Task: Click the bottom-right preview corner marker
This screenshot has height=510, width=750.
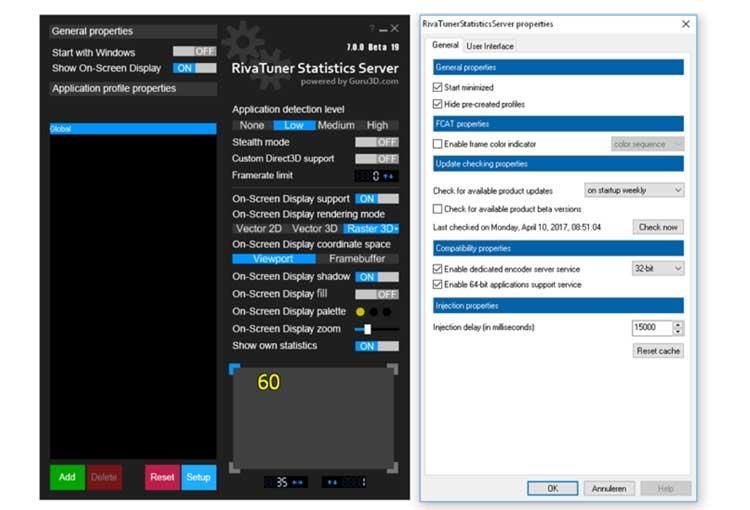Action: click(392, 467)
